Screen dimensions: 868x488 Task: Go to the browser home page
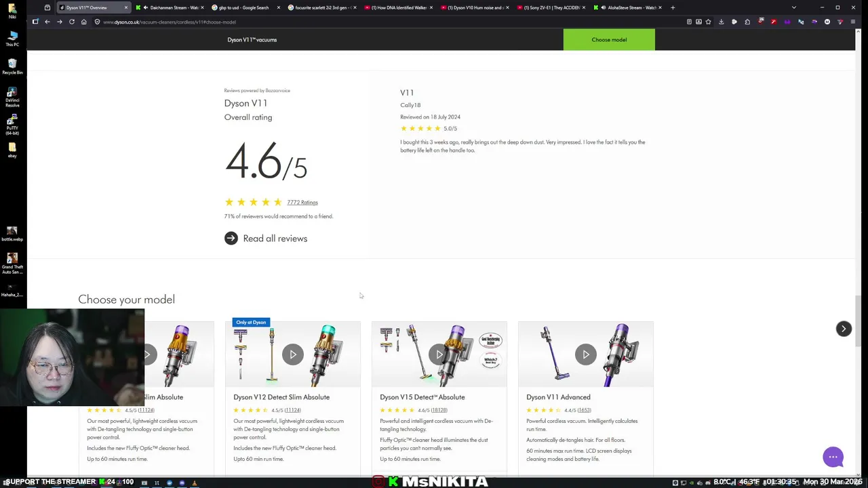click(x=84, y=22)
